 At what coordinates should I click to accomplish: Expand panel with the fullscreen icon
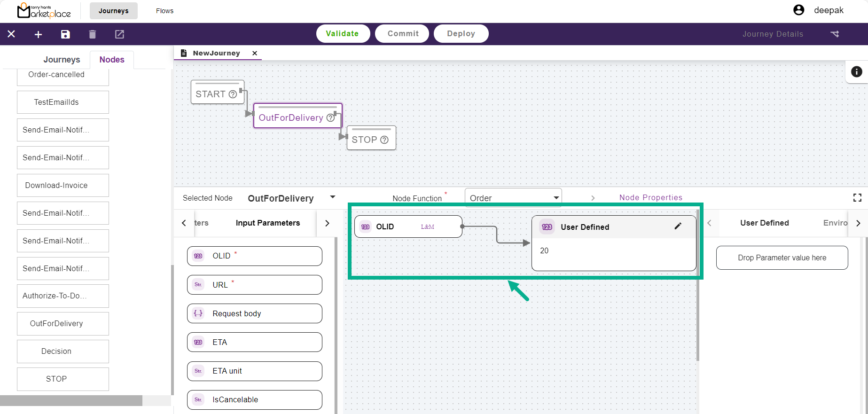pyautogui.click(x=857, y=198)
